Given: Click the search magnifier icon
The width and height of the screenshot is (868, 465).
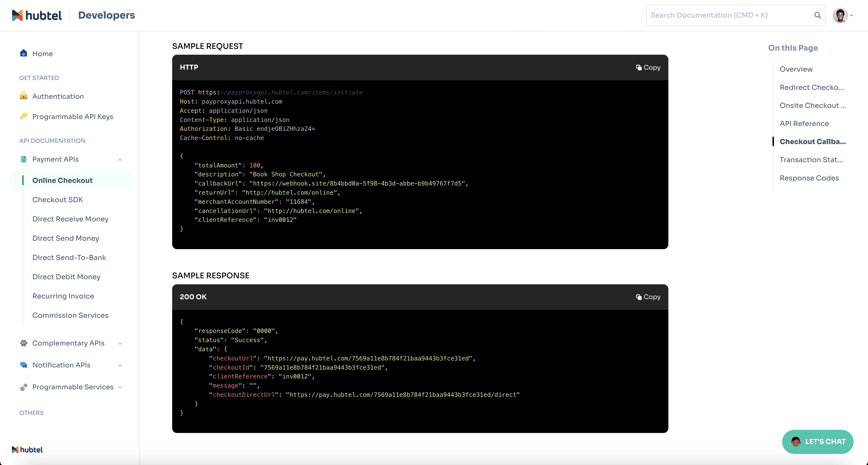Looking at the screenshot, I should tap(817, 15).
